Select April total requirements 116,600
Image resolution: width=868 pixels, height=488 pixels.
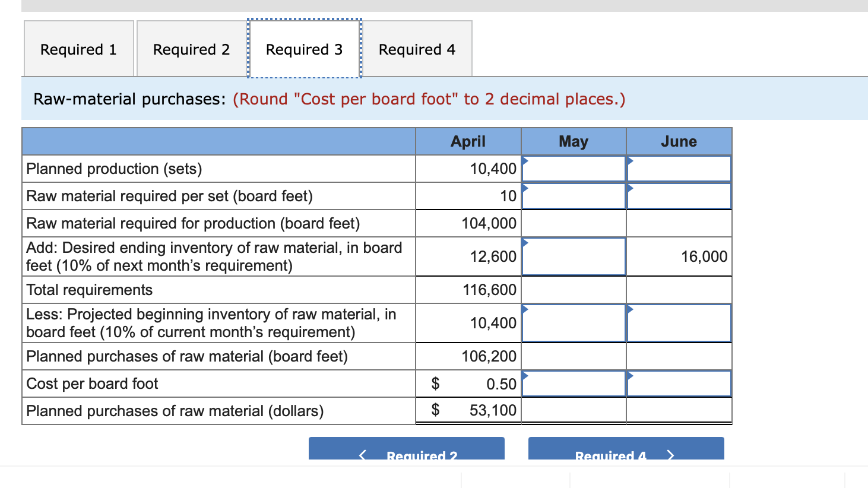click(x=489, y=290)
